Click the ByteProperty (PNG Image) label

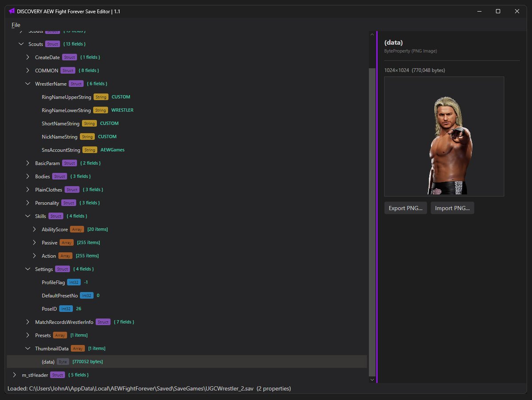[x=411, y=51]
